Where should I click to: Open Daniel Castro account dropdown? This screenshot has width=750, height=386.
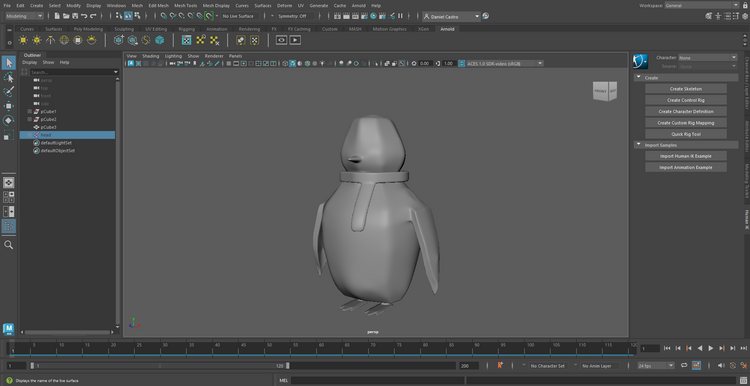pyautogui.click(x=451, y=16)
